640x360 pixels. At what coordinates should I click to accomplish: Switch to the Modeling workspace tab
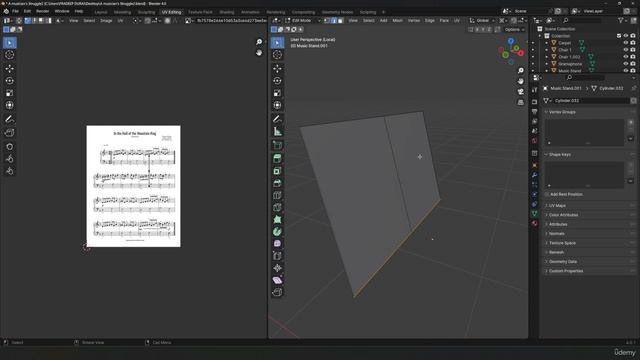122,12
